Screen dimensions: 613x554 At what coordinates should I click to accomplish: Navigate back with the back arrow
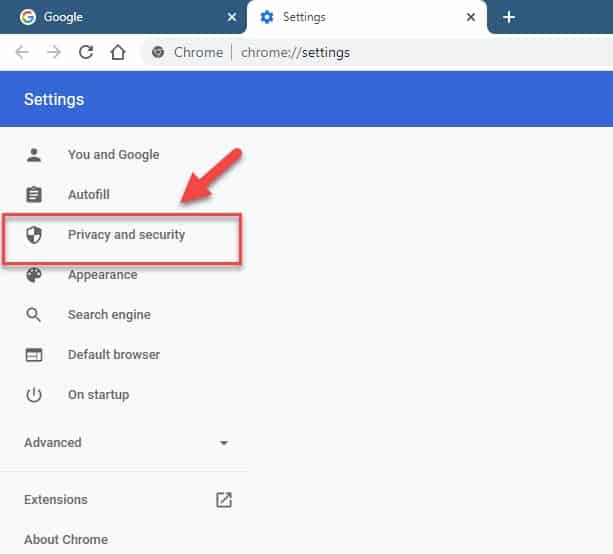[x=24, y=52]
